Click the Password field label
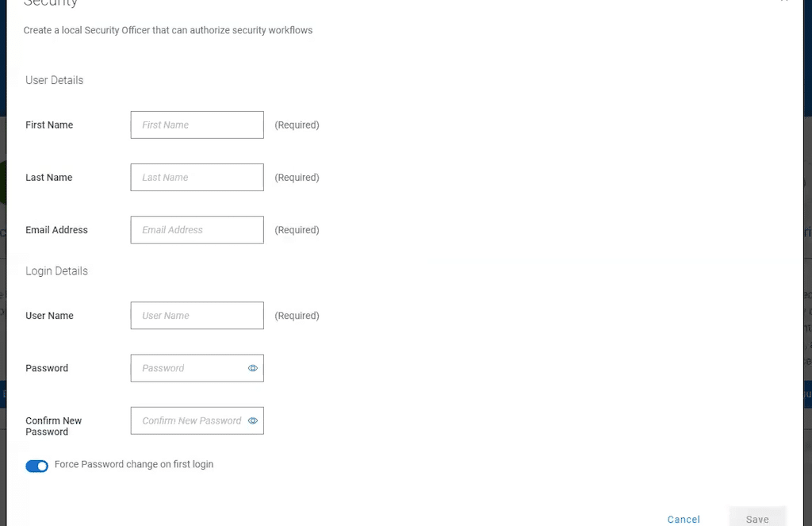Screen dimensions: 812x526 point(47,368)
